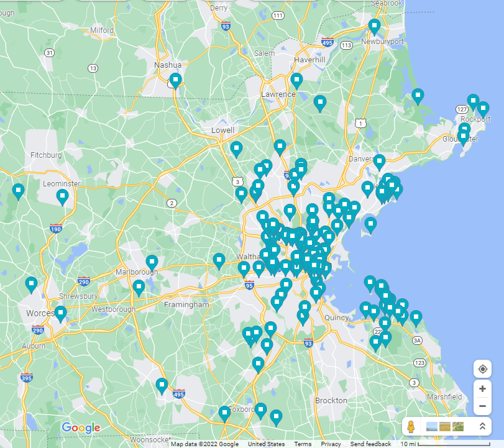Select the Street View pegman icon
Screen dimensions: 504x448
[411, 427]
